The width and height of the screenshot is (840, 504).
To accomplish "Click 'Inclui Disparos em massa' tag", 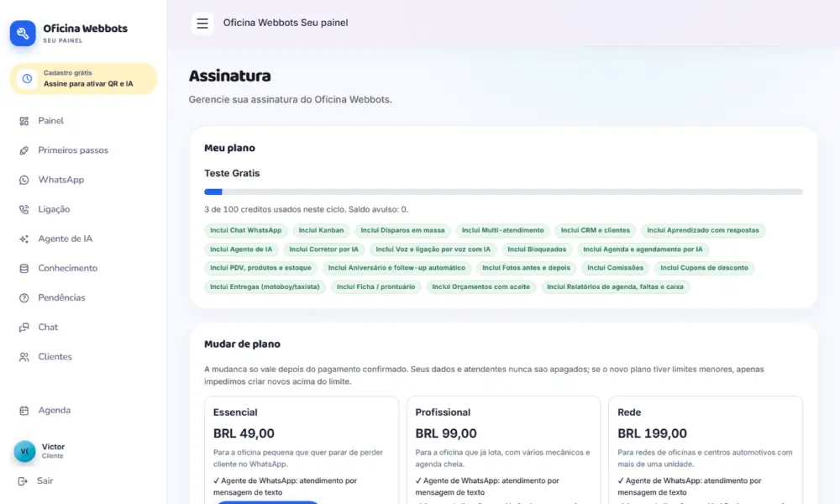I will pyautogui.click(x=402, y=230).
